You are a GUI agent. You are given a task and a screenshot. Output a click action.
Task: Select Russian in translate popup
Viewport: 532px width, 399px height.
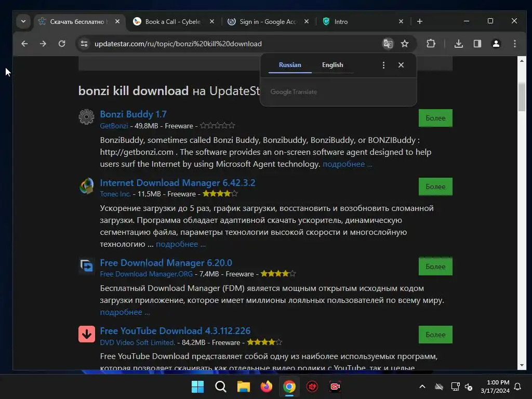290,65
